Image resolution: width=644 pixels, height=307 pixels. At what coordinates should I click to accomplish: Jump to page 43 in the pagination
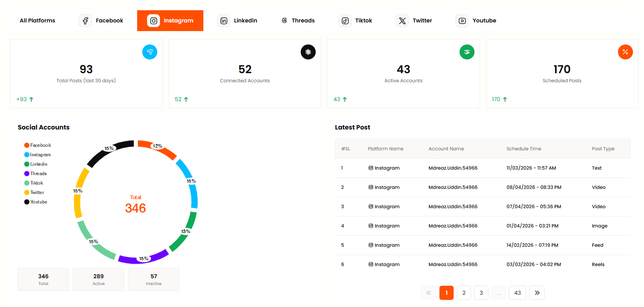pyautogui.click(x=517, y=293)
